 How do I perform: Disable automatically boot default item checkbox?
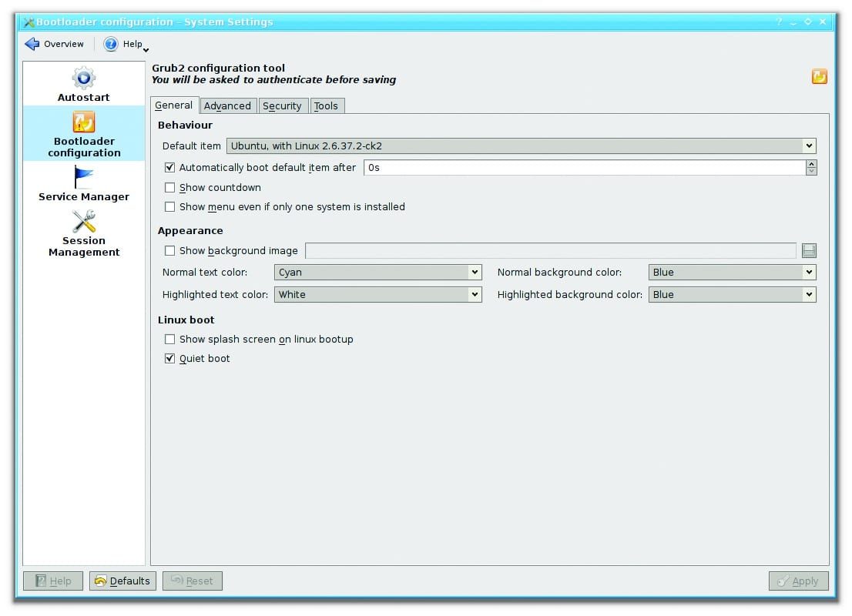point(170,167)
